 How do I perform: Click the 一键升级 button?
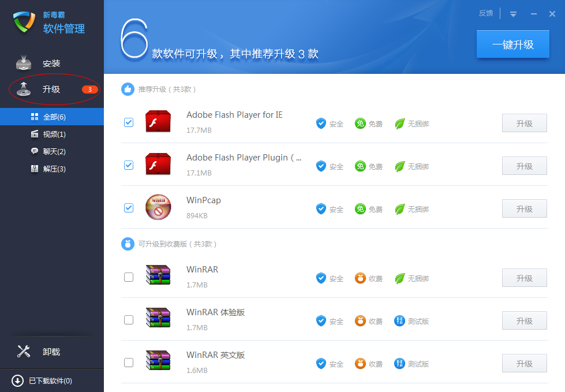[x=512, y=44]
